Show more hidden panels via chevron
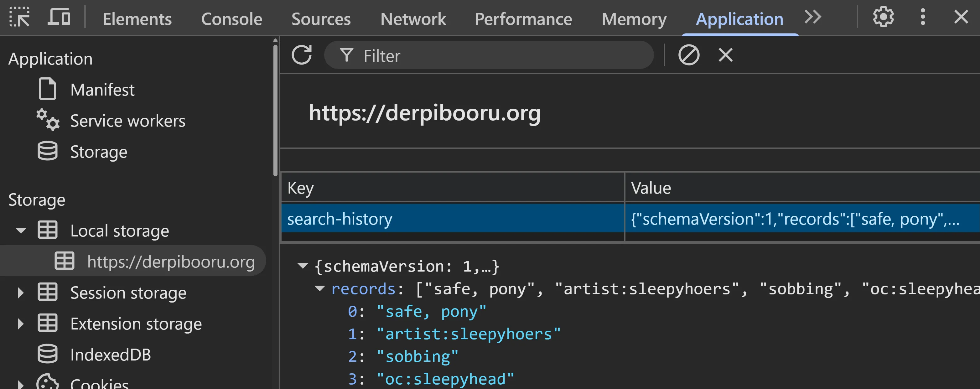Viewport: 980px width, 389px height. tap(813, 17)
